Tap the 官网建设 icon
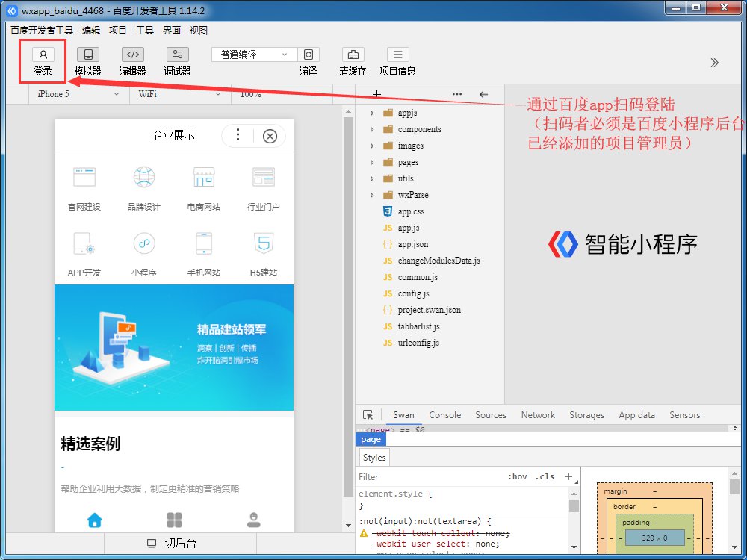 pyautogui.click(x=84, y=177)
